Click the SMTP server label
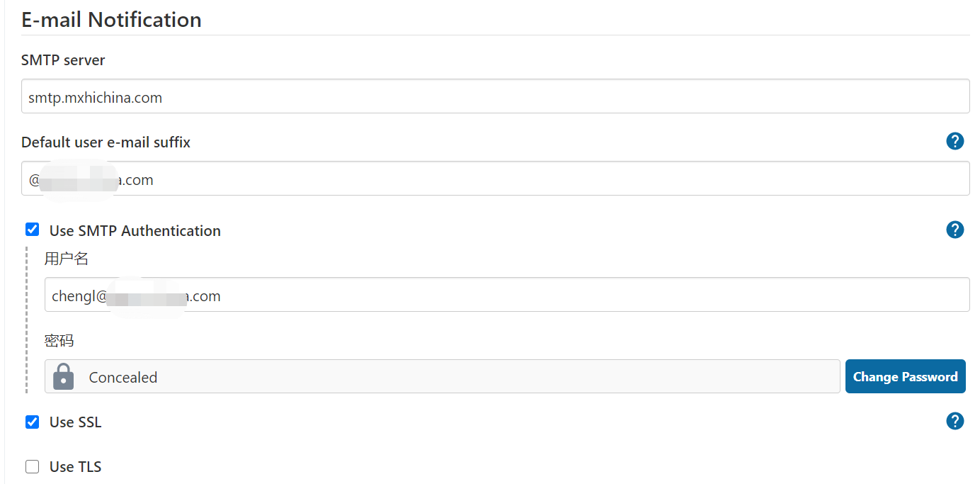Viewport: 980px width, 484px height. 62,60
